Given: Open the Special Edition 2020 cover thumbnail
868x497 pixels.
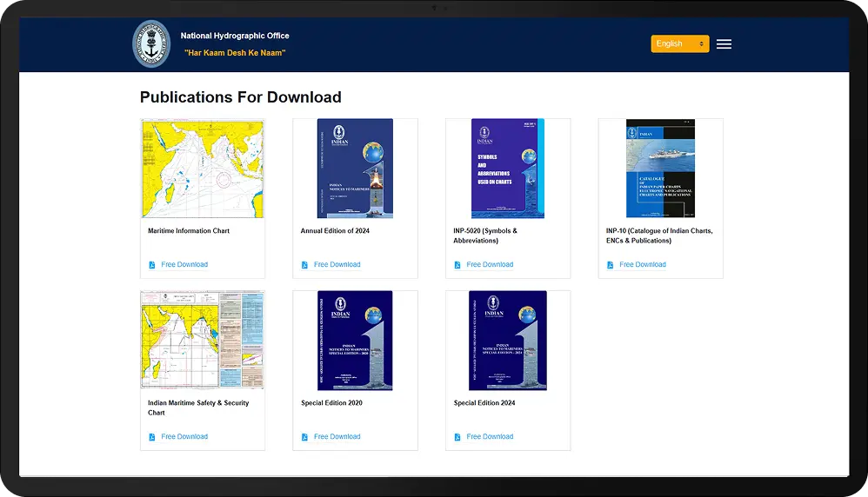Looking at the screenshot, I should coord(355,341).
